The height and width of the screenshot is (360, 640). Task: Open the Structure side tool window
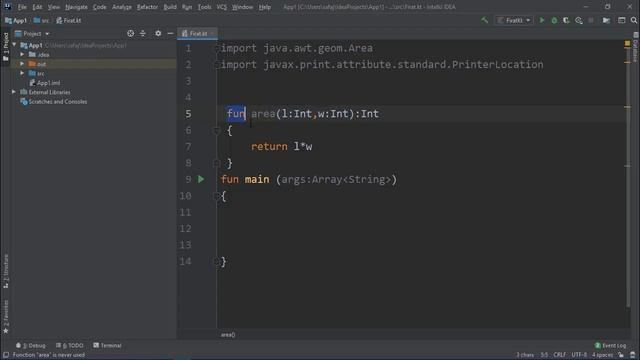pyautogui.click(x=6, y=271)
